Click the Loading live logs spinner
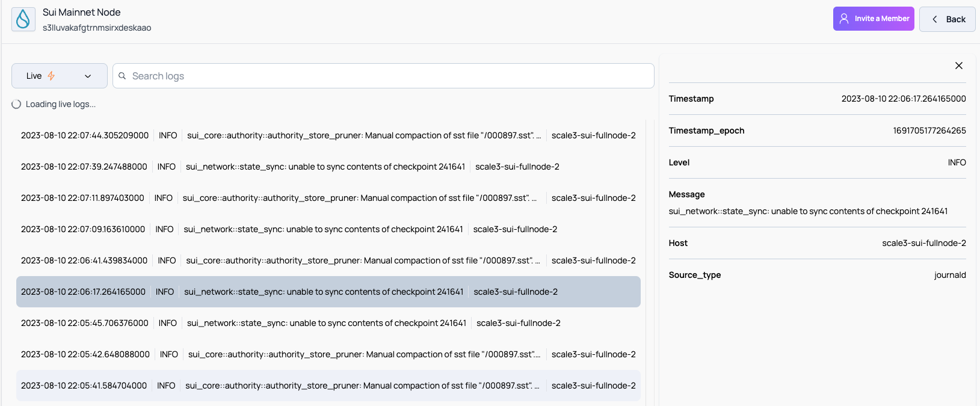Screen dimensions: 980x406 (x=16, y=104)
